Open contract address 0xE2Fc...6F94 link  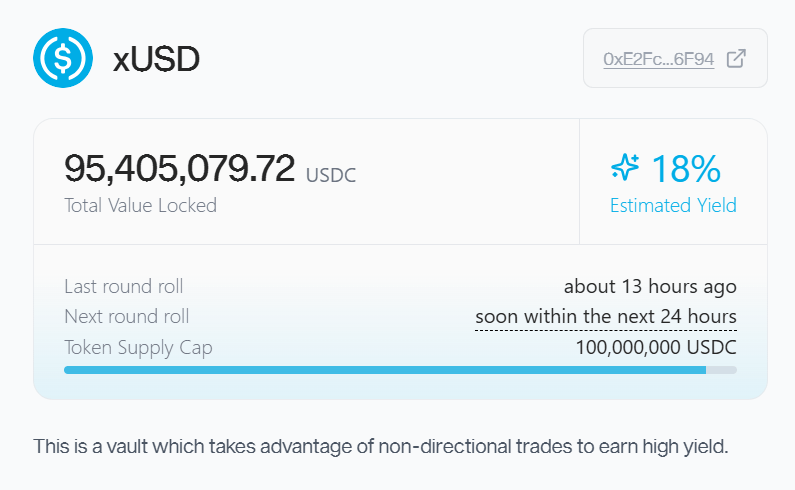pyautogui.click(x=658, y=59)
